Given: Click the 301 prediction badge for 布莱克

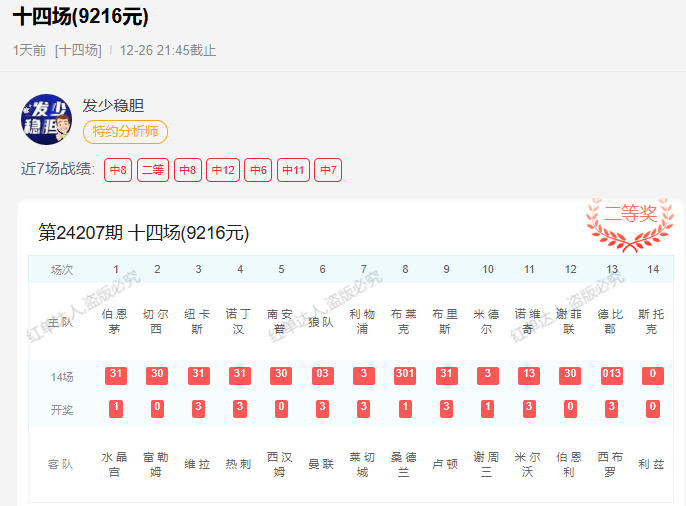Looking at the screenshot, I should coord(404,375).
